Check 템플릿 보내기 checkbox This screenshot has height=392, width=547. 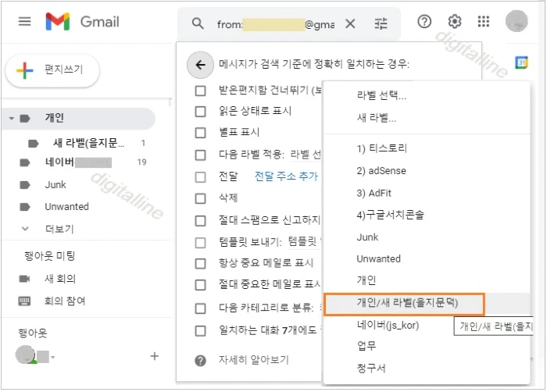200,242
